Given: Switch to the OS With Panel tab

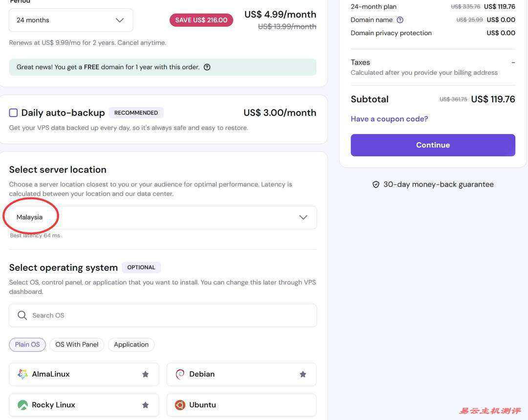Looking at the screenshot, I should coord(77,345).
